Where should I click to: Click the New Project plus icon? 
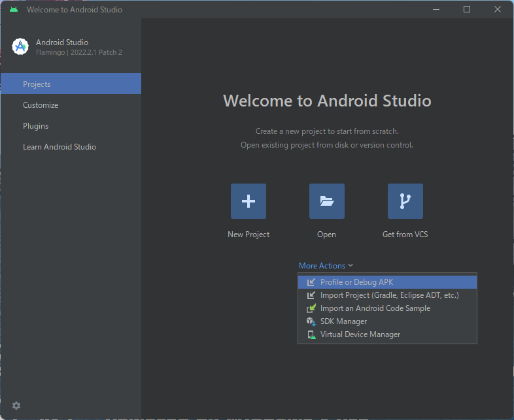tap(248, 201)
